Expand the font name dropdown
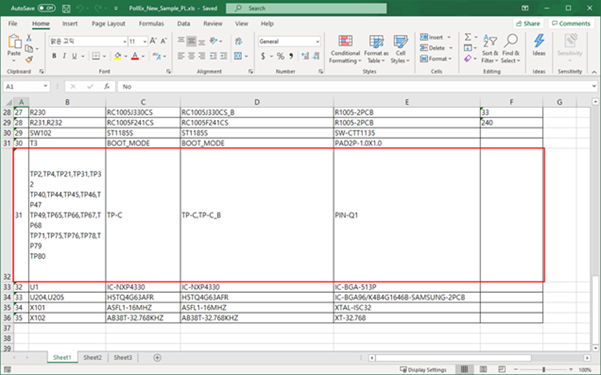This screenshot has width=601, height=375. pos(125,41)
